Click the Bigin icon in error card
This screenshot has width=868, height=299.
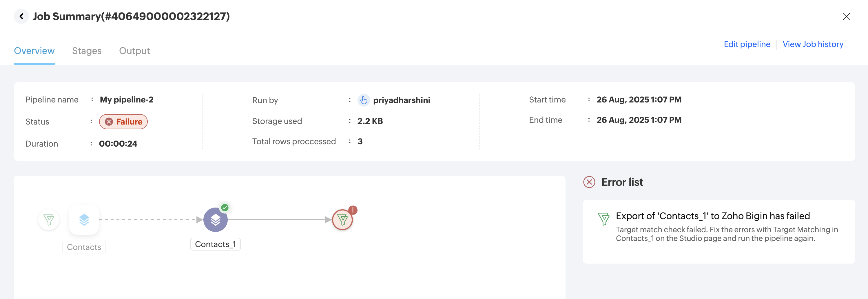[603, 219]
